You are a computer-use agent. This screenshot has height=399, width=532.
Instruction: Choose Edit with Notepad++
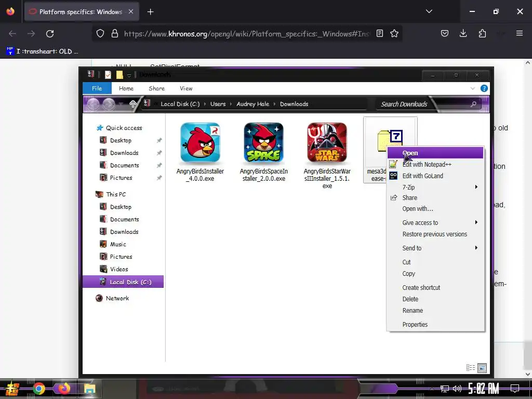[x=436, y=165]
